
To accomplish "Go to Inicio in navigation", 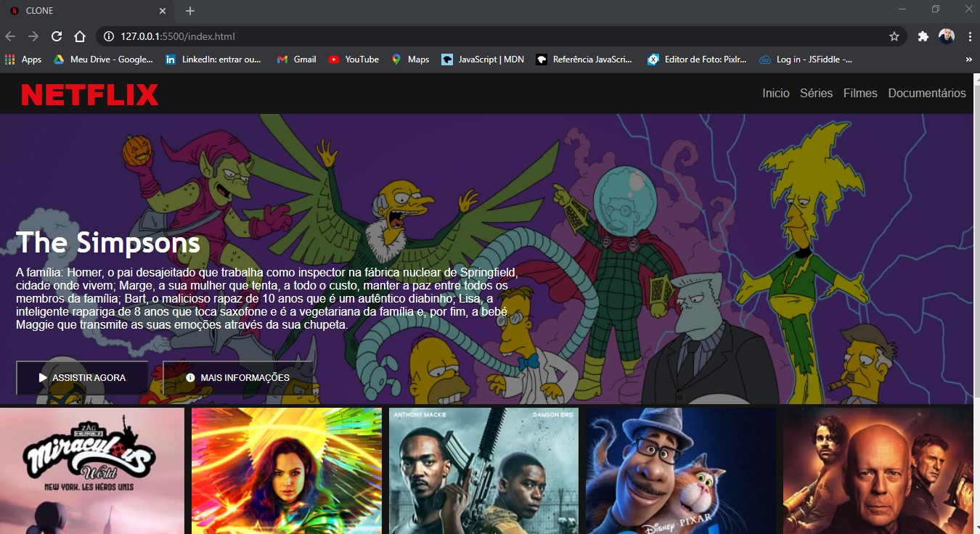I will (776, 93).
